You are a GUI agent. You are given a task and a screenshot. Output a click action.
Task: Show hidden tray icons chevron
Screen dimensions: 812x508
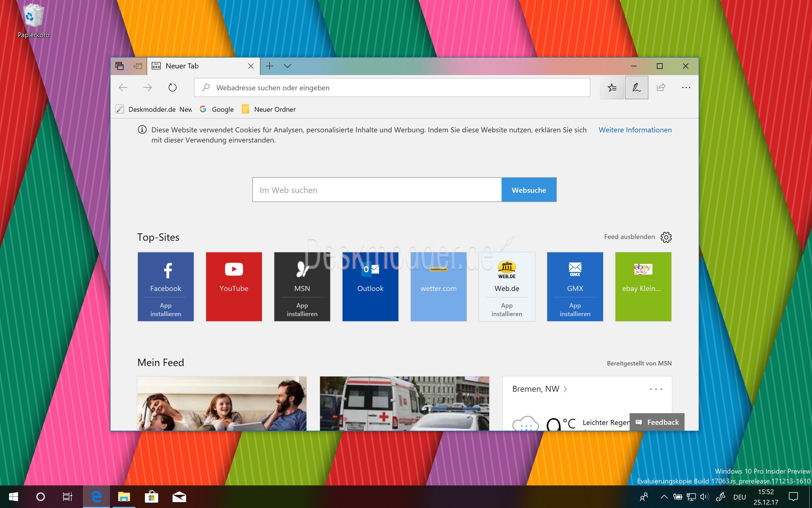point(664,497)
